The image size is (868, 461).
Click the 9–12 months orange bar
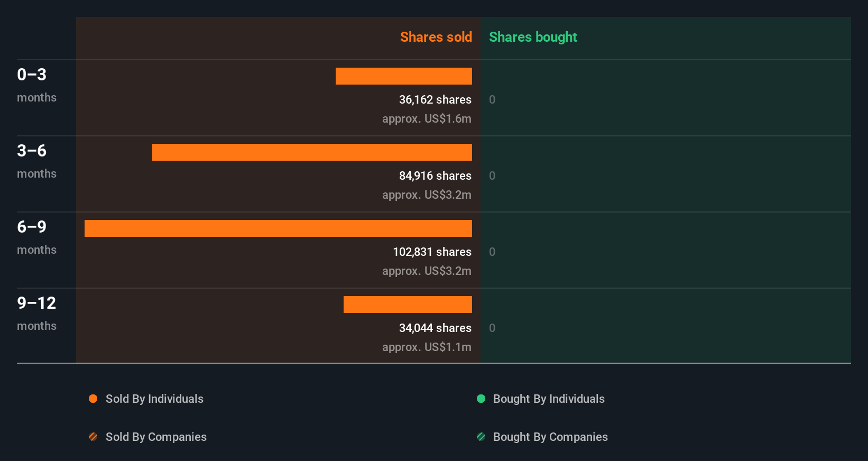408,305
